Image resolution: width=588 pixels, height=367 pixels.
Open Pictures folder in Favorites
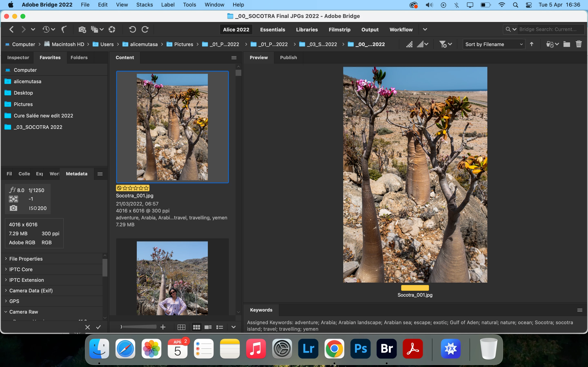pyautogui.click(x=23, y=104)
